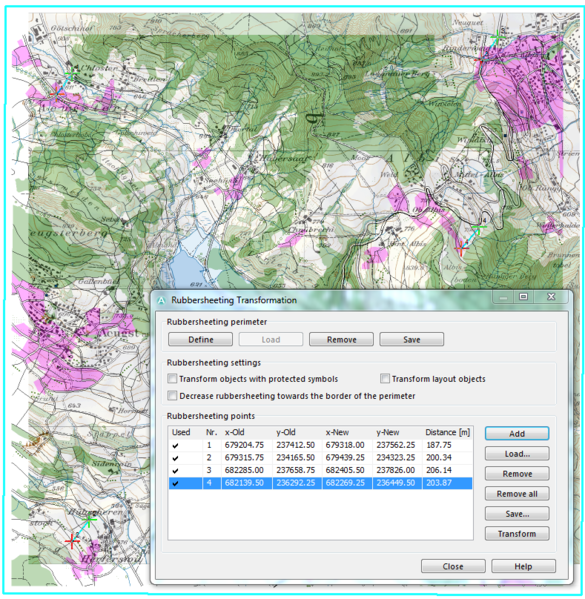585x599 pixels.
Task: Remove the selected rubbersheeting point
Action: 517,474
